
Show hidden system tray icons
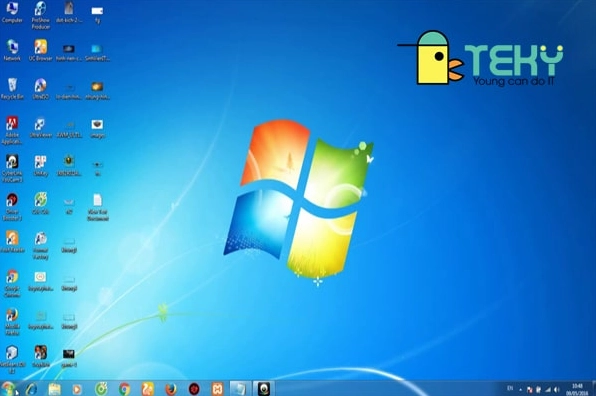coord(520,390)
